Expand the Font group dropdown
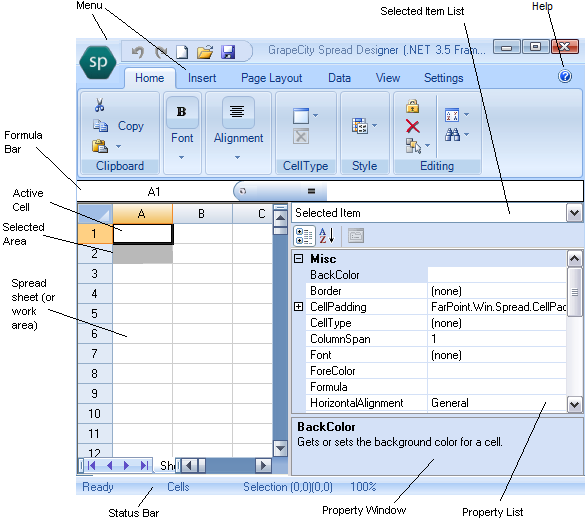This screenshot has width=587, height=522. tap(182, 158)
